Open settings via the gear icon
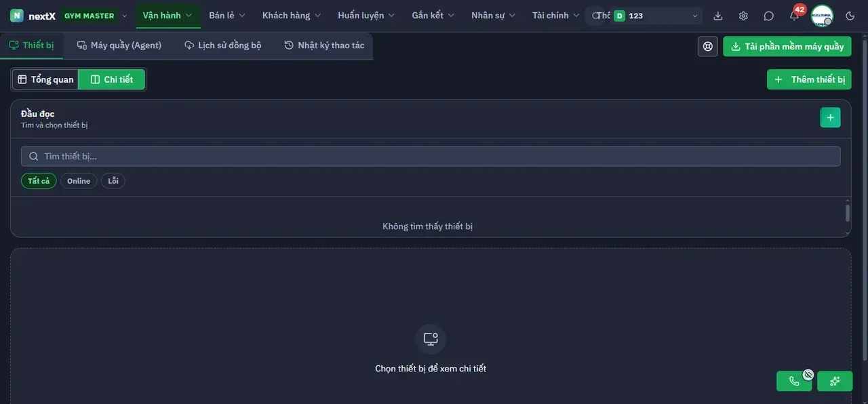Viewport: 868px width, 404px height. coord(743,16)
